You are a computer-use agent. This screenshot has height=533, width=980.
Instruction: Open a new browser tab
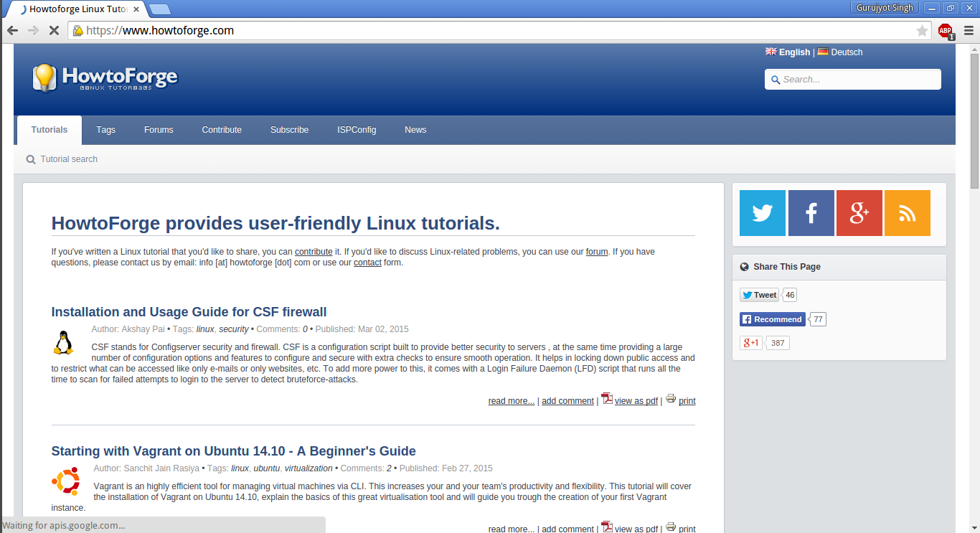click(x=159, y=9)
